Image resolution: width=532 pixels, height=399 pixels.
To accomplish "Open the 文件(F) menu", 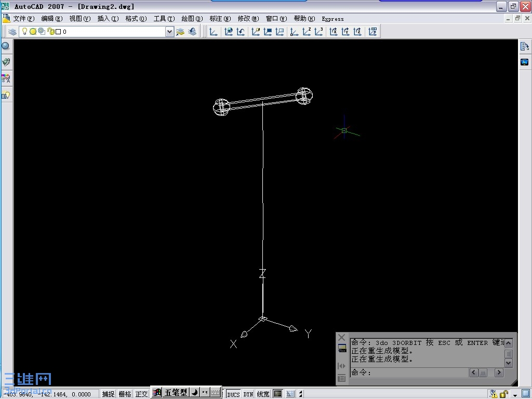I will point(24,19).
